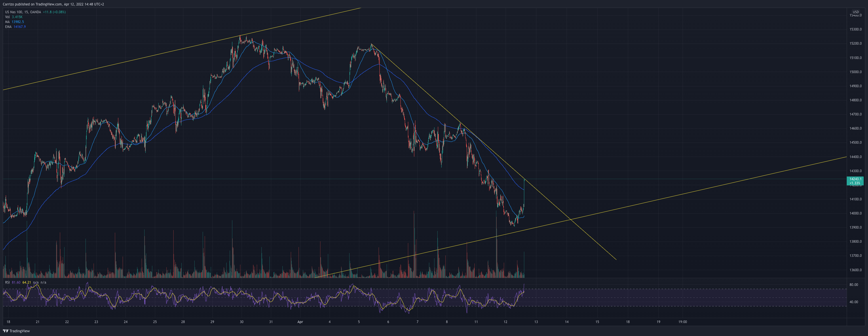Click the '25' date label on time axis
Viewport: 868px width, 336px height.
pyautogui.click(x=155, y=322)
